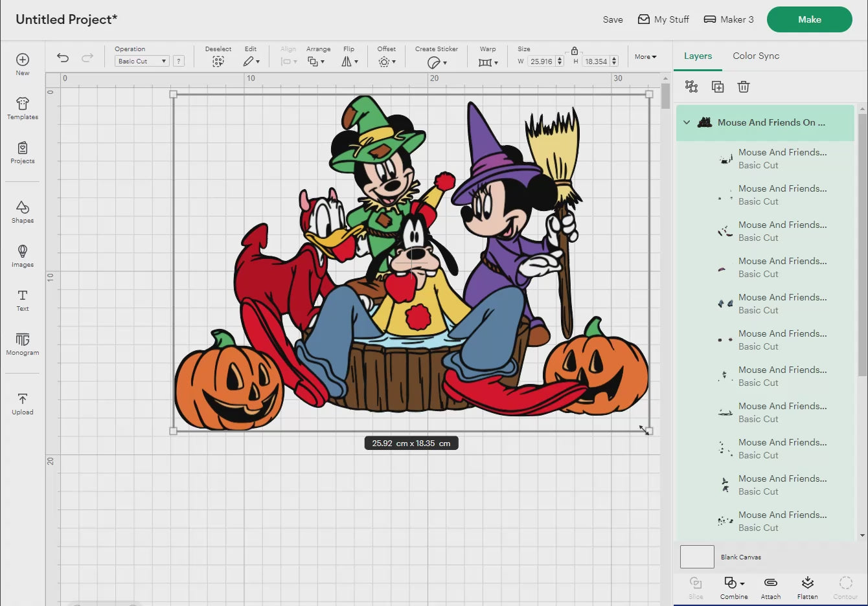Click the Blank Canvas color swatch

[697, 557]
